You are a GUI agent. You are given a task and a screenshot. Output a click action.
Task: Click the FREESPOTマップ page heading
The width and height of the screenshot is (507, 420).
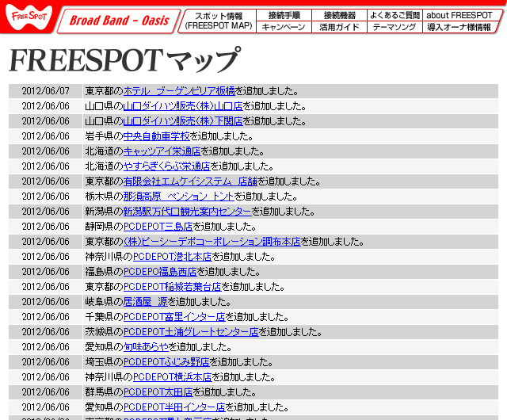(x=125, y=60)
